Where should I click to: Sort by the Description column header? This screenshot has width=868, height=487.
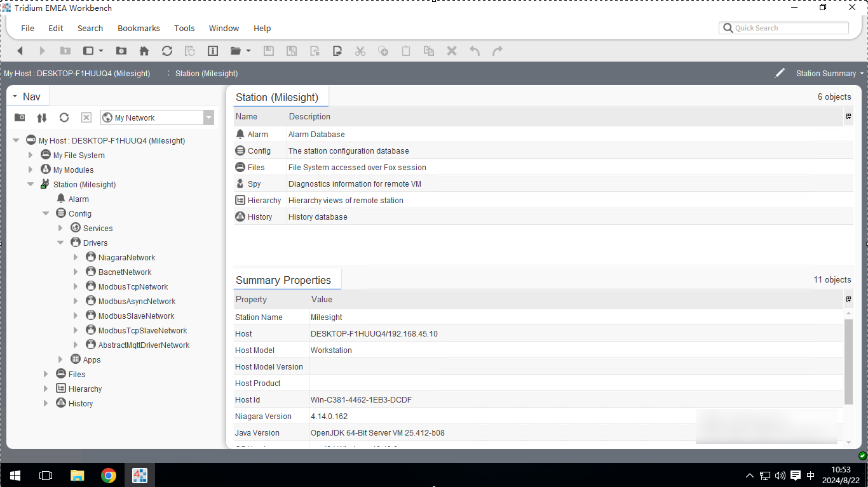(x=565, y=116)
